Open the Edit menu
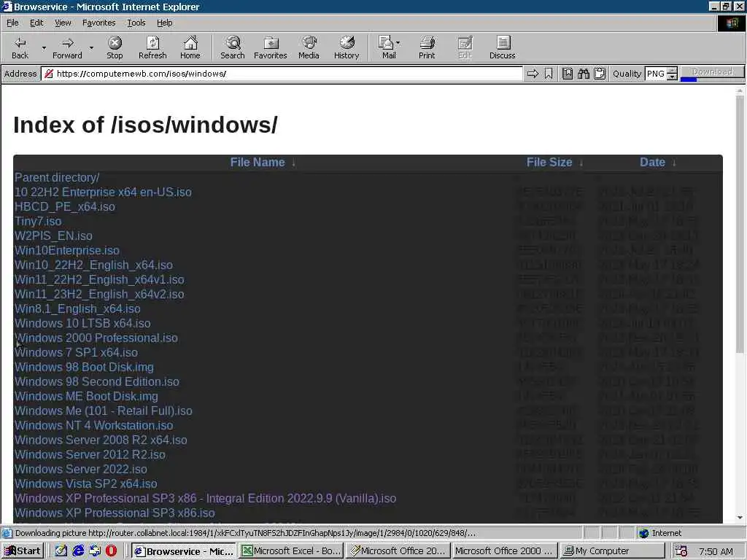This screenshot has width=747, height=560. click(36, 23)
